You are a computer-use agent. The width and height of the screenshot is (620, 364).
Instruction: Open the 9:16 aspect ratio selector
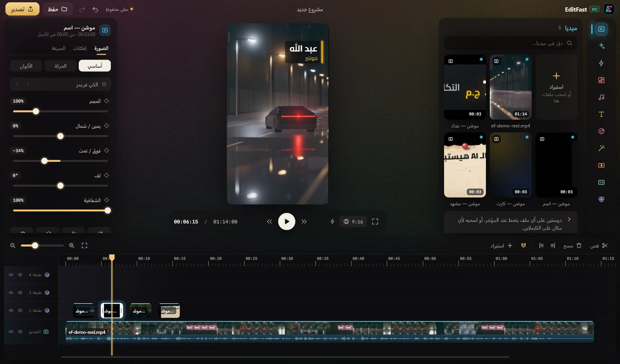[353, 221]
